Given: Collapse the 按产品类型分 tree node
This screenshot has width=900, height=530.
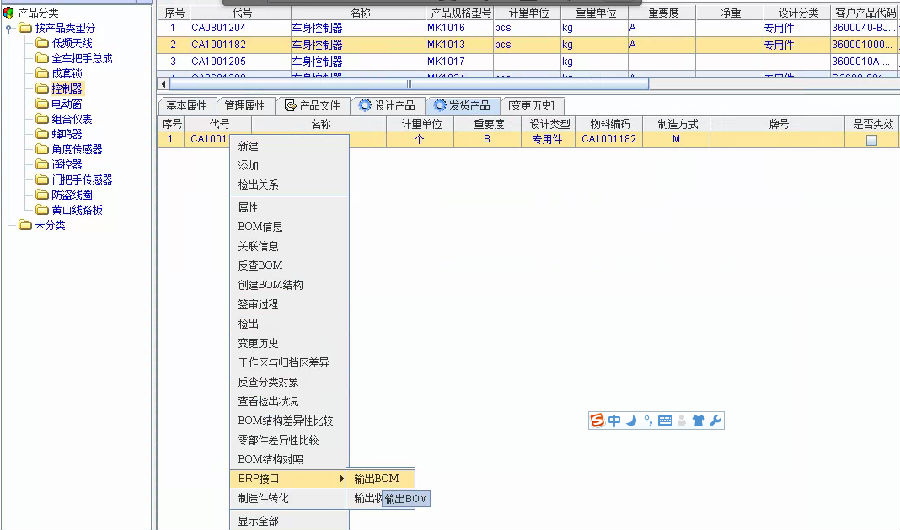Looking at the screenshot, I should 9,28.
